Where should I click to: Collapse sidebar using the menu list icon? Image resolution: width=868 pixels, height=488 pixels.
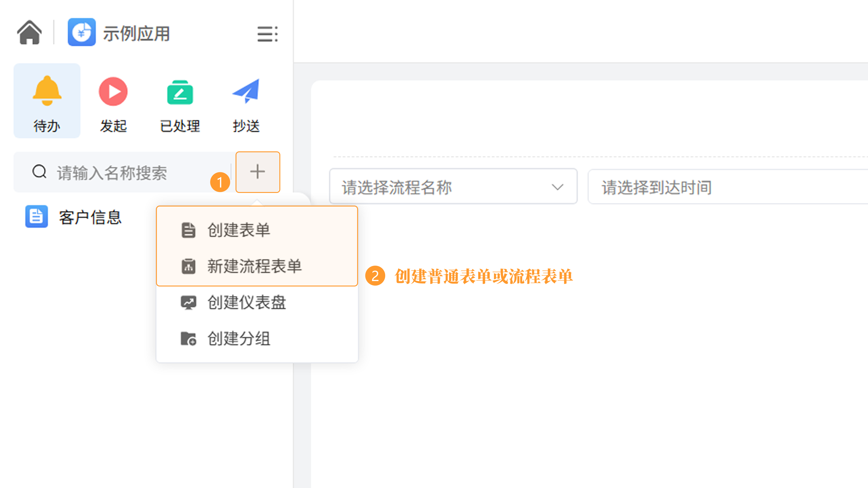pyautogui.click(x=267, y=34)
